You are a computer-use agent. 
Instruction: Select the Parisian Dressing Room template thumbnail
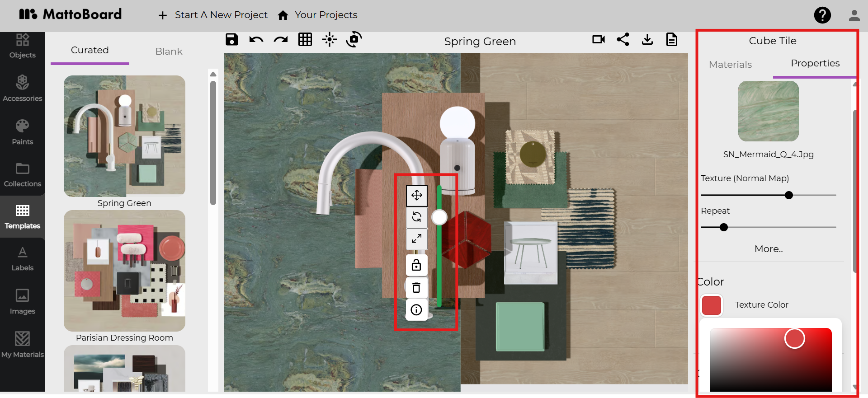pos(124,271)
